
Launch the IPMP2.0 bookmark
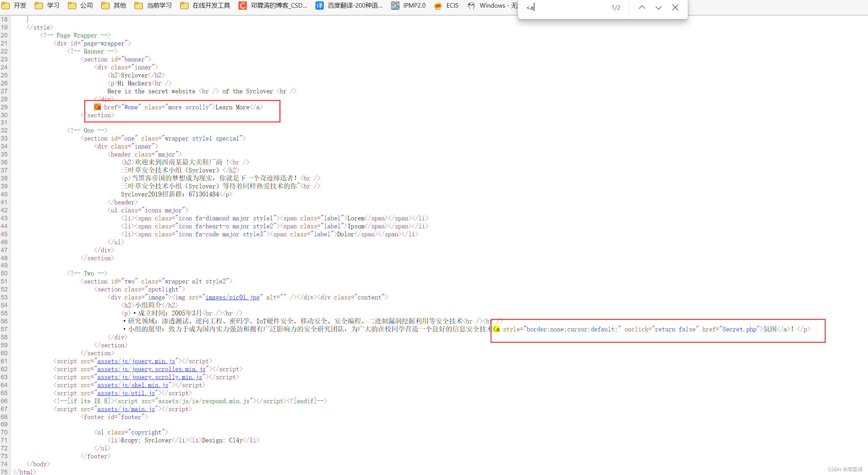click(395, 6)
